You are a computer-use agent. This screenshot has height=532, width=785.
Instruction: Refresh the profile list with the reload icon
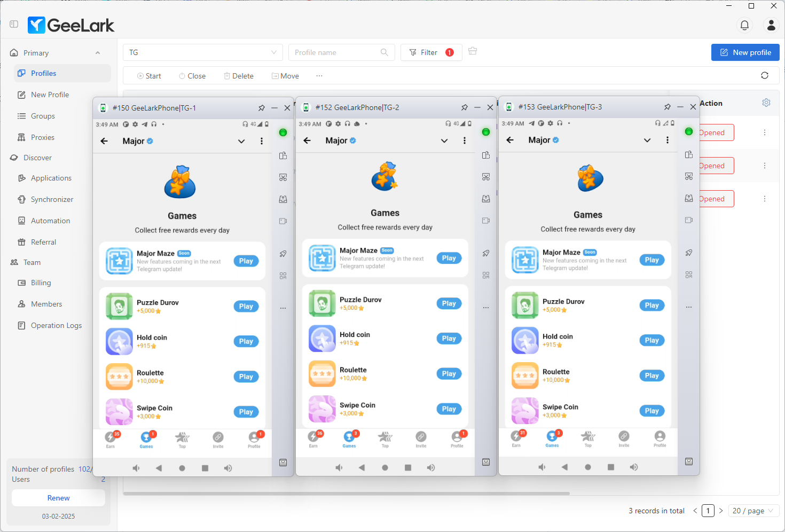pyautogui.click(x=765, y=75)
